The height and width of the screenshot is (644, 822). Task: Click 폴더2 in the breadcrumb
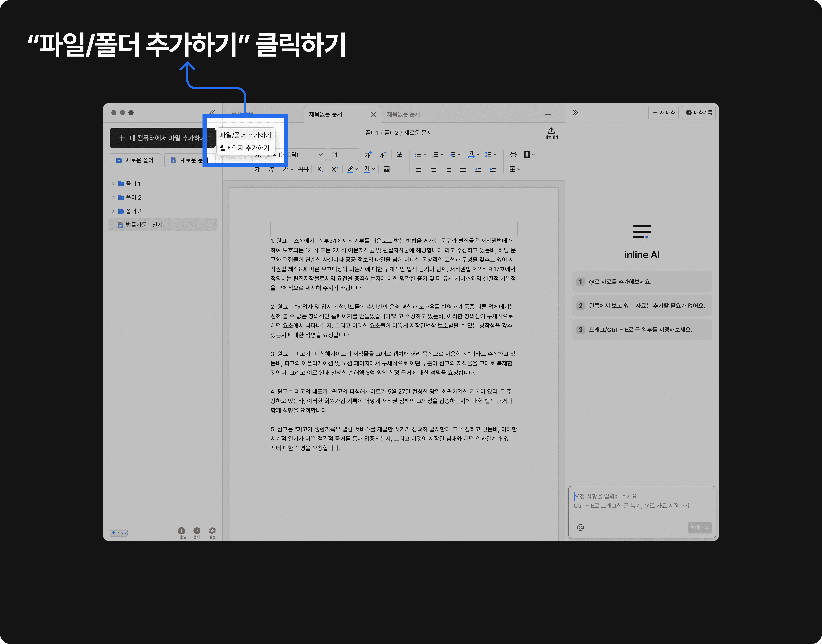391,133
